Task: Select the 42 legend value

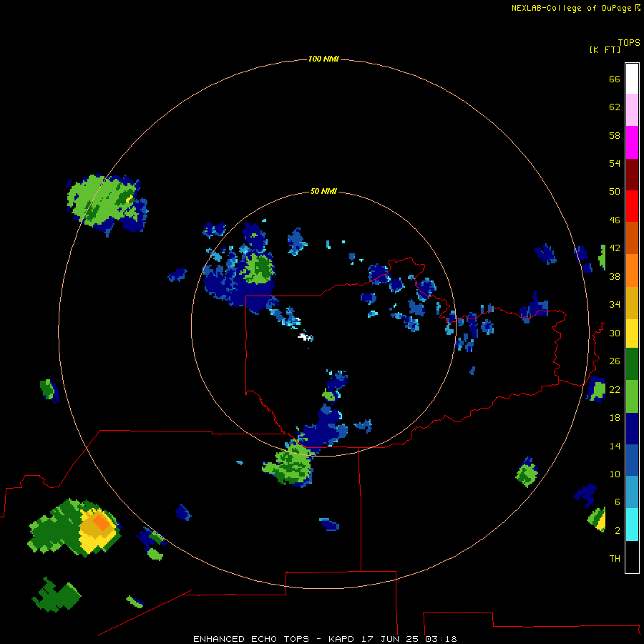Action: (x=615, y=248)
